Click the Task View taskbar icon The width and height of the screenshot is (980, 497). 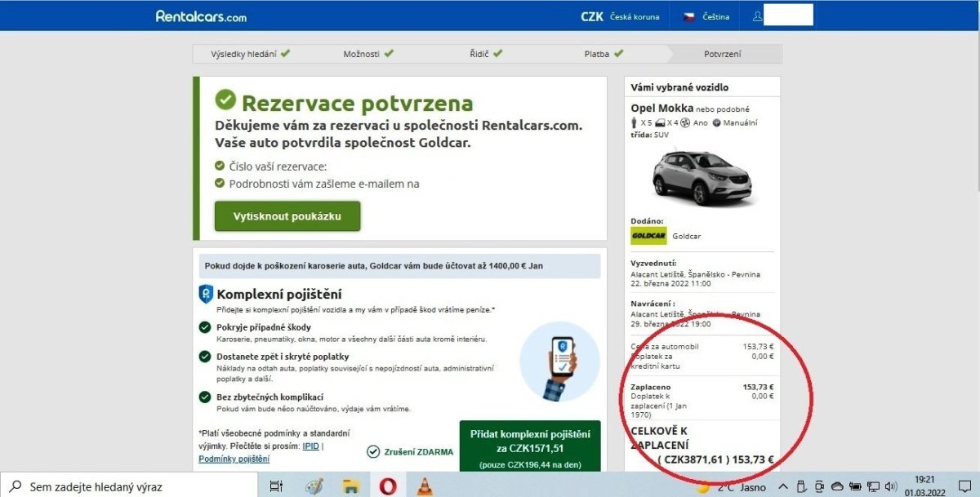point(277,486)
